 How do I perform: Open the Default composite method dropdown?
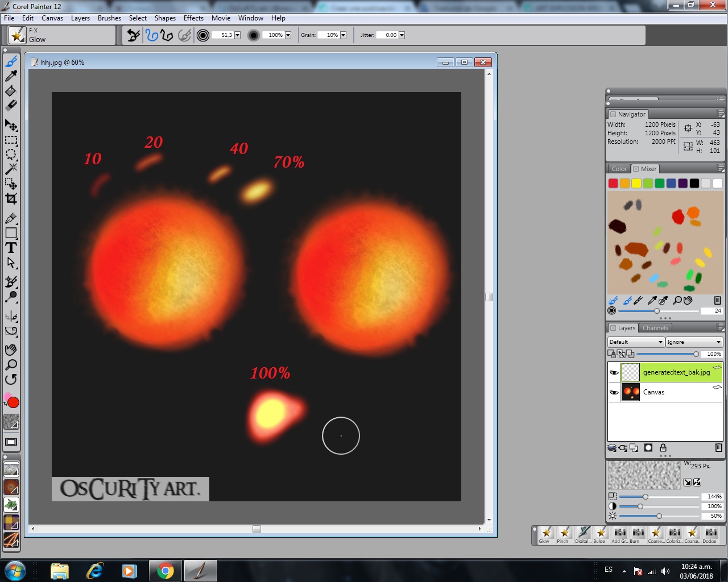[636, 342]
